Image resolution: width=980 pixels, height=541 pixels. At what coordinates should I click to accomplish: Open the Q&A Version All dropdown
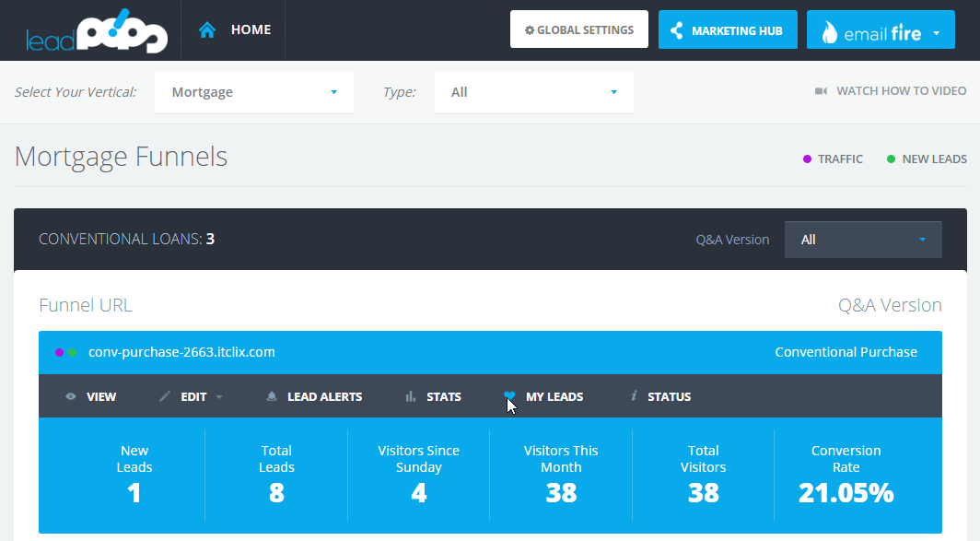click(x=863, y=240)
